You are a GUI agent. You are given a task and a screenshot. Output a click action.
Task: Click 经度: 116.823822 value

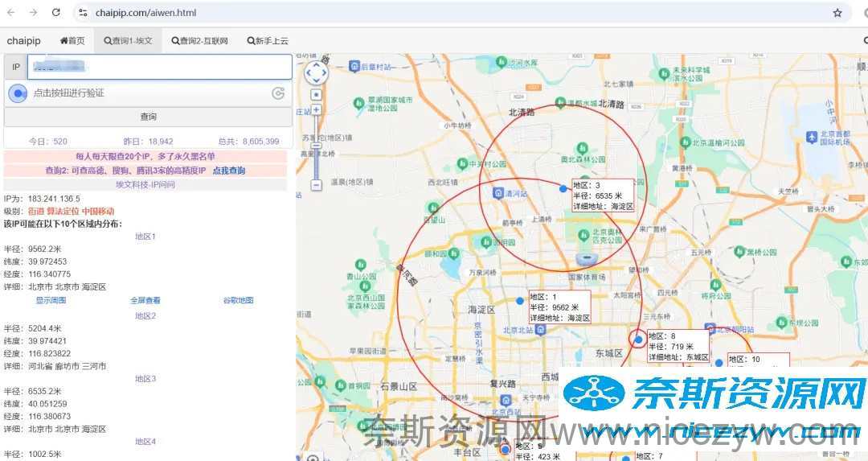click(x=37, y=353)
